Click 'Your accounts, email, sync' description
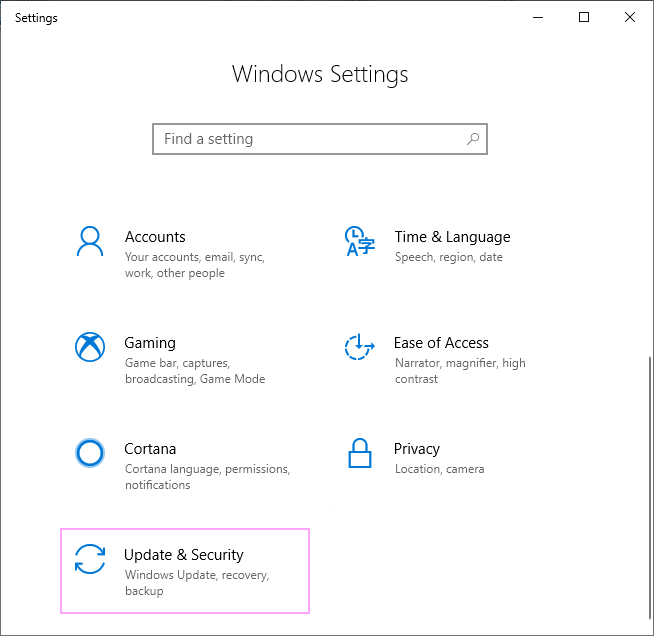654x636 pixels. pos(195,265)
